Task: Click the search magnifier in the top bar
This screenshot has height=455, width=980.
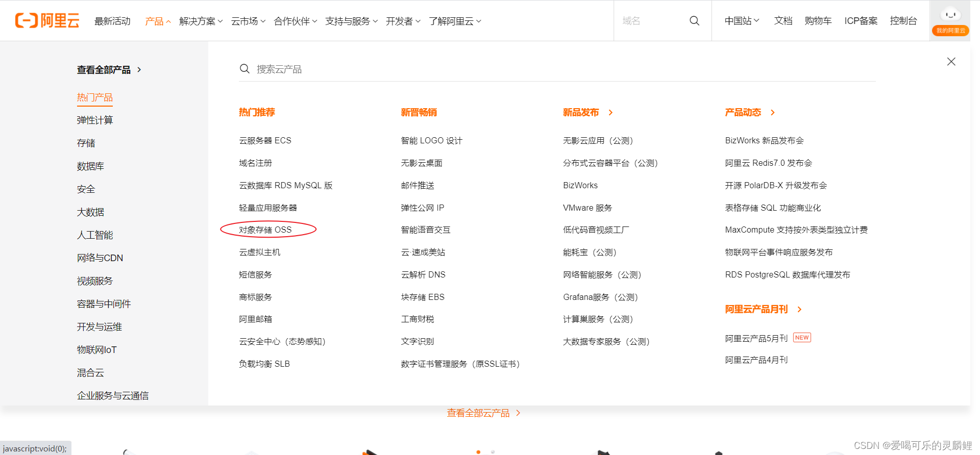Action: pos(694,21)
